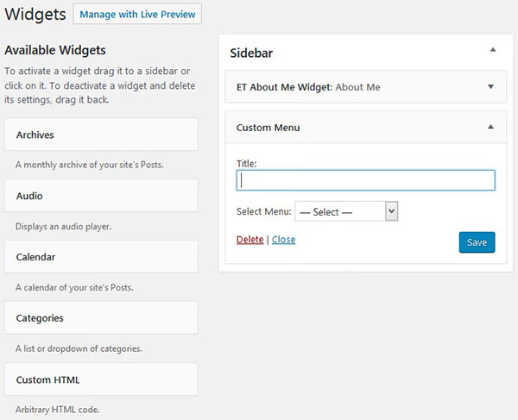Select the Categories widget

click(101, 317)
